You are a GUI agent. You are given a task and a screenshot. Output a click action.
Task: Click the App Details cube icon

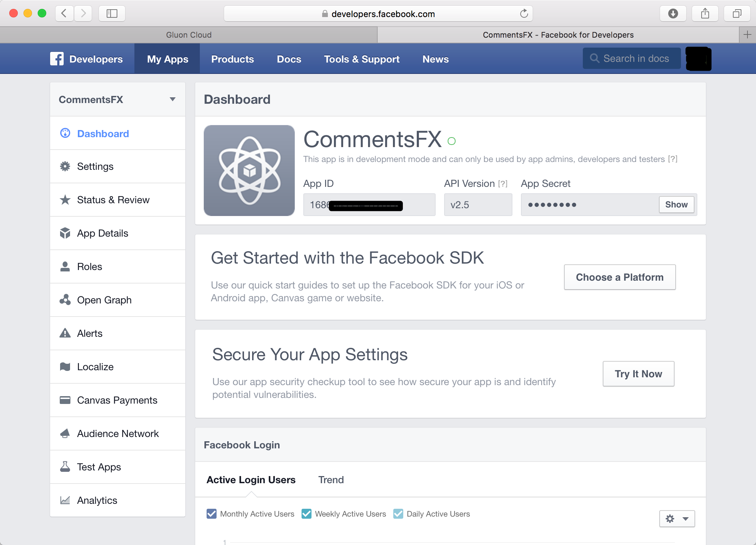point(65,233)
